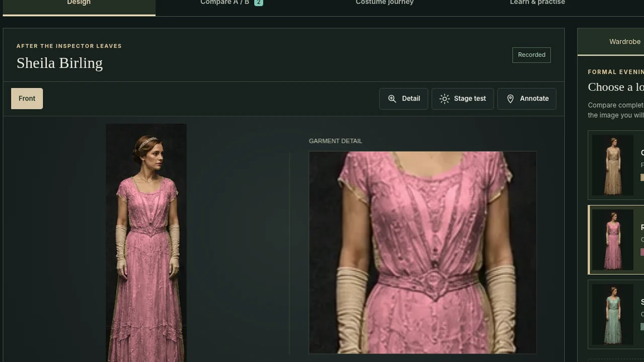The height and width of the screenshot is (362, 644).
Task: Click the garment detail close-up image
Action: (423, 252)
